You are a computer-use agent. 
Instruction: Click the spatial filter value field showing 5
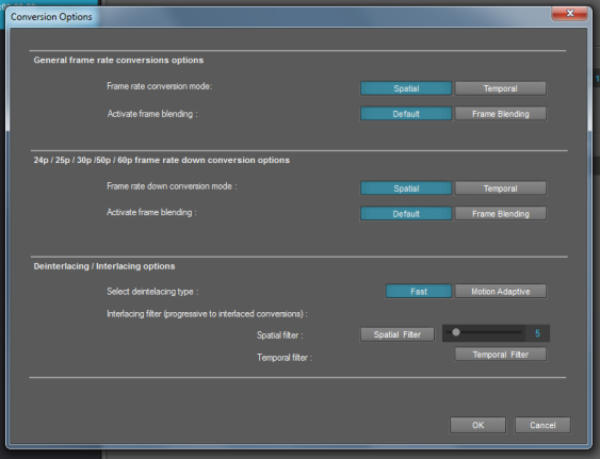[x=536, y=334]
